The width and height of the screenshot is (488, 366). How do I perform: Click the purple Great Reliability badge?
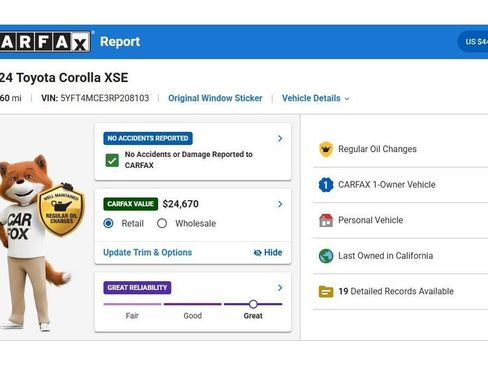point(137,288)
